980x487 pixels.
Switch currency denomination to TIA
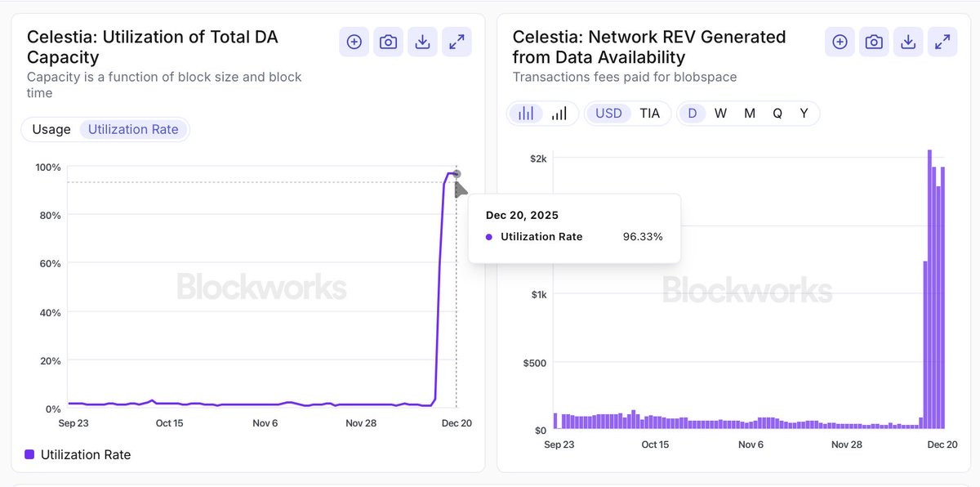650,114
